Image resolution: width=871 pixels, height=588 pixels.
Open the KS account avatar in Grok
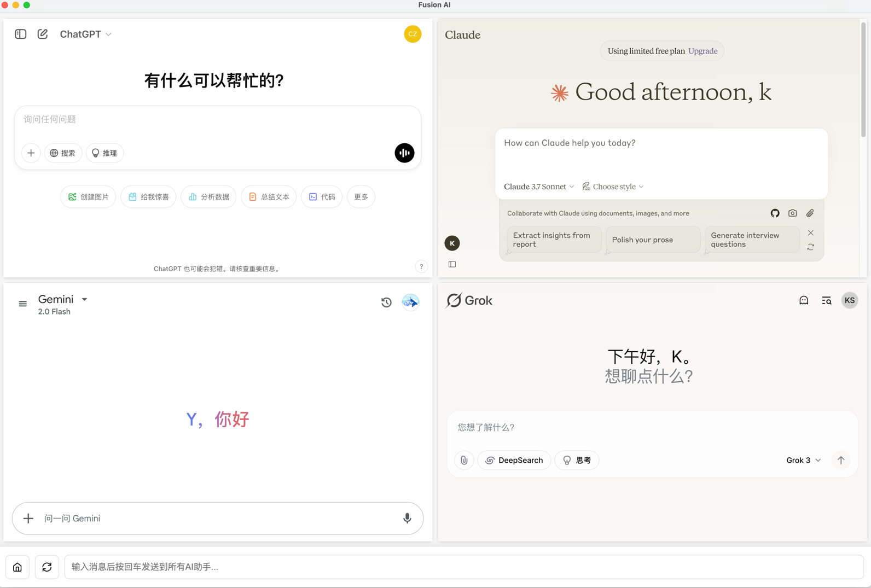850,300
